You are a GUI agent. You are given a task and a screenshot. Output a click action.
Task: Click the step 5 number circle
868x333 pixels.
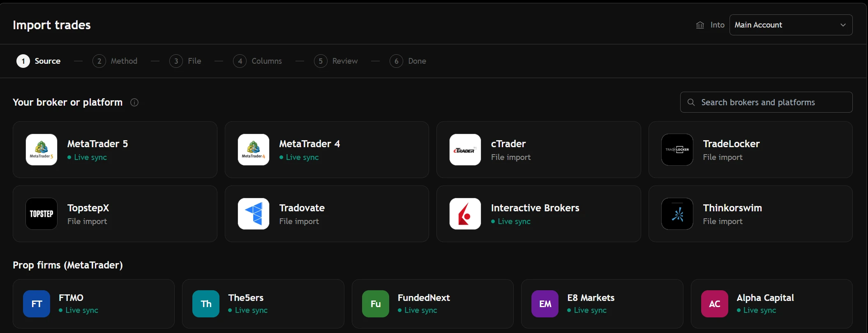[321, 61]
